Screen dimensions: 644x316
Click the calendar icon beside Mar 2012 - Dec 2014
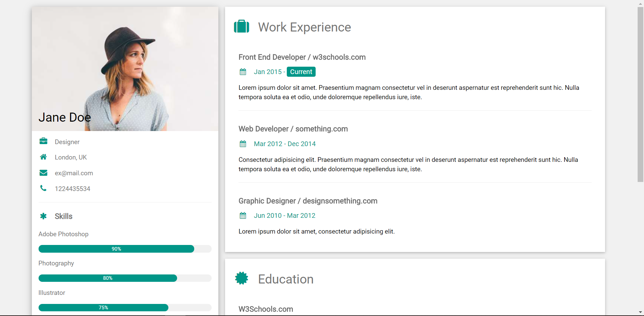click(x=243, y=144)
